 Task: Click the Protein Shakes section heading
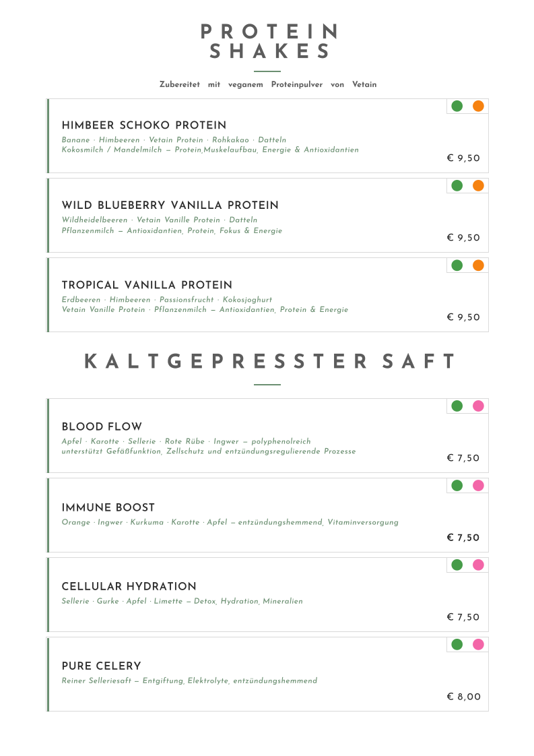coord(269,41)
